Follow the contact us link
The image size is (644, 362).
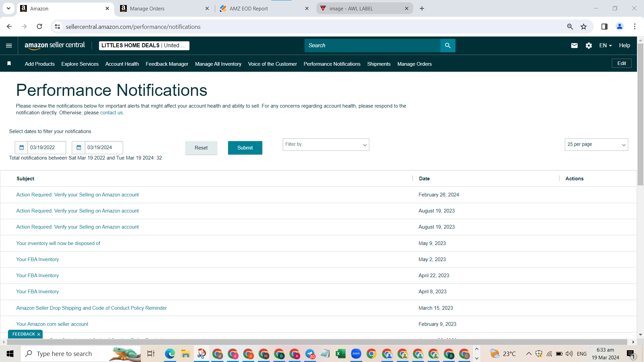click(111, 113)
